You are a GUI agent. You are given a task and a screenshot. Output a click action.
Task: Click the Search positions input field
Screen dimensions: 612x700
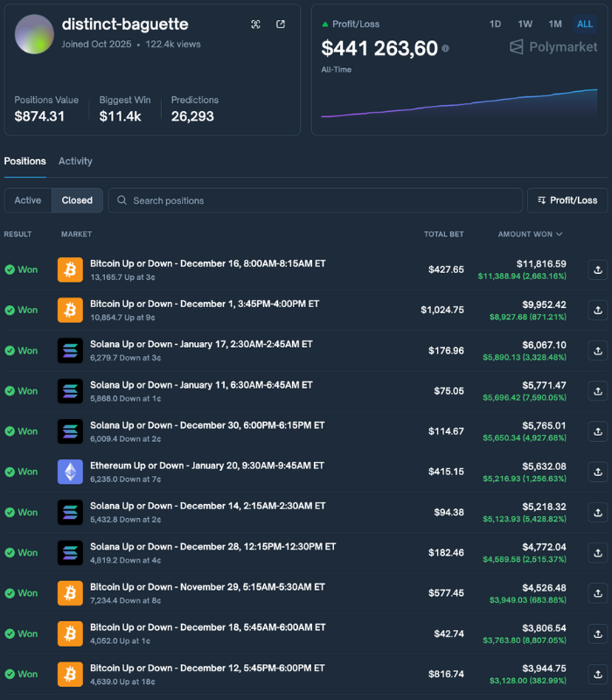(x=315, y=200)
